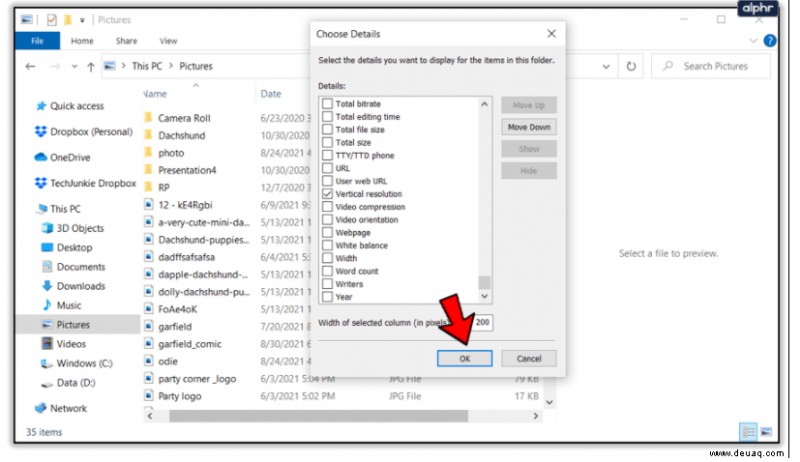The image size is (800, 462).
Task: Click the Music note icon
Action: click(x=47, y=305)
